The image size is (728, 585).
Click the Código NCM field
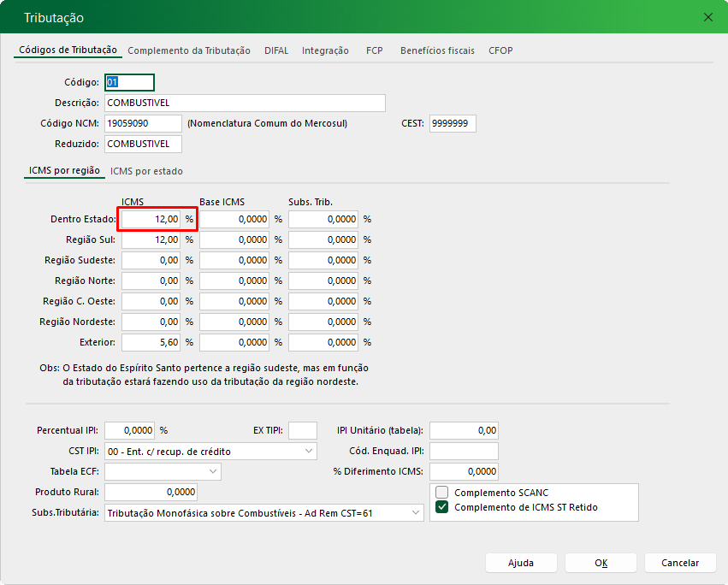click(143, 123)
